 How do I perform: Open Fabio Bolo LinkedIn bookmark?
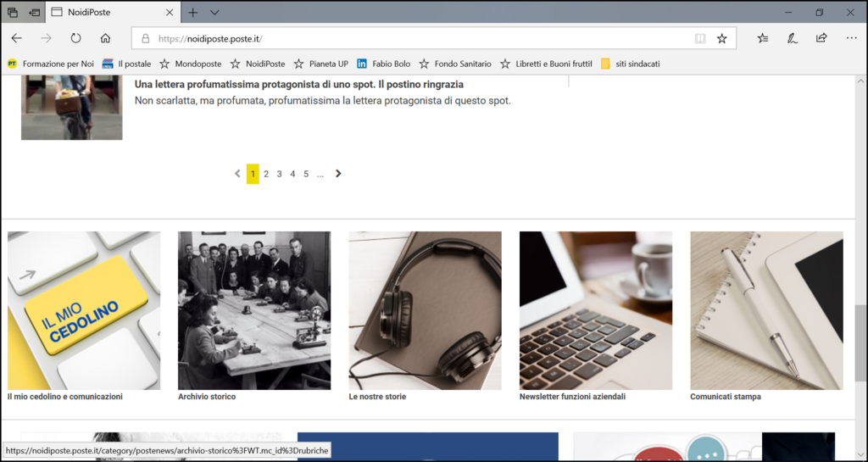(x=384, y=64)
